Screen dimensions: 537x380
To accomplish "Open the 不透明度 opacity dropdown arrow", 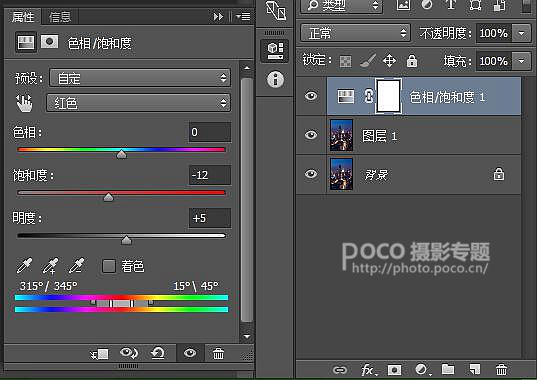I will pos(522,33).
